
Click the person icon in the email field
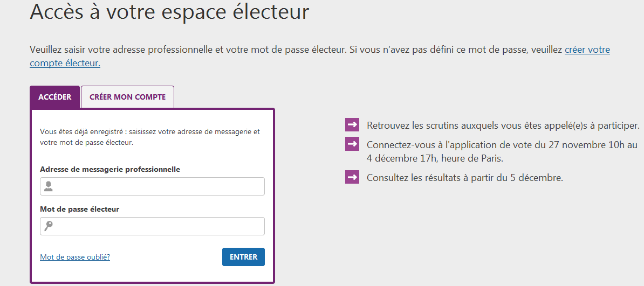coord(49,186)
